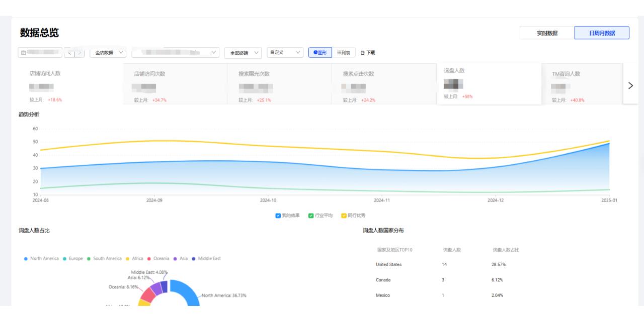Click the 2024-10 x-axis label
The image size is (644, 321).
(268, 200)
